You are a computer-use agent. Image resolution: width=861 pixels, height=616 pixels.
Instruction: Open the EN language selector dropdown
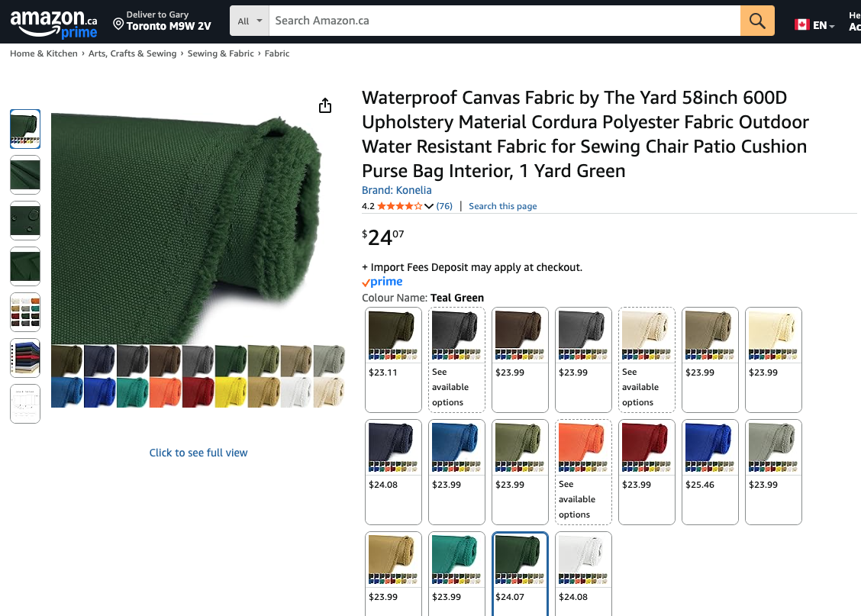tap(824, 25)
